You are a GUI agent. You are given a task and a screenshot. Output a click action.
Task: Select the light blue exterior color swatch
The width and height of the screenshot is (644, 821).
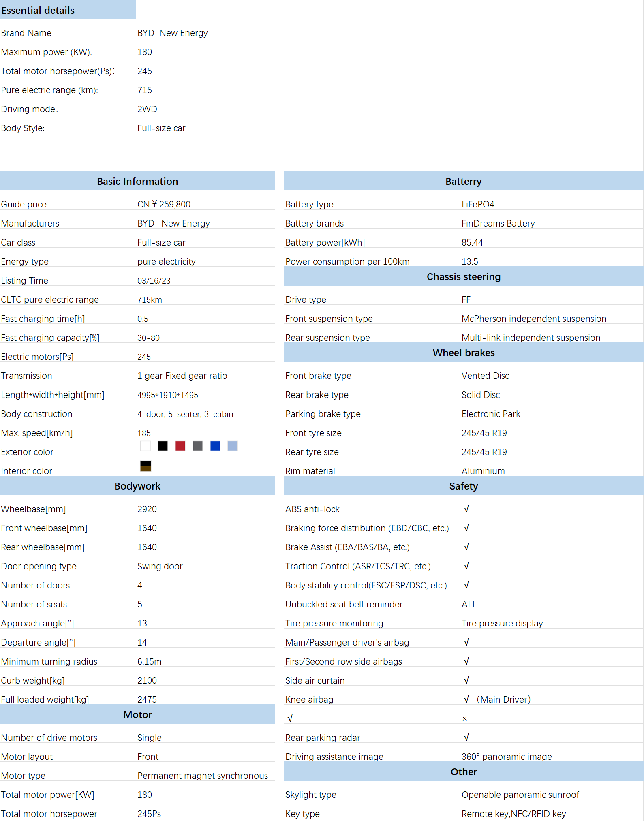click(x=233, y=446)
